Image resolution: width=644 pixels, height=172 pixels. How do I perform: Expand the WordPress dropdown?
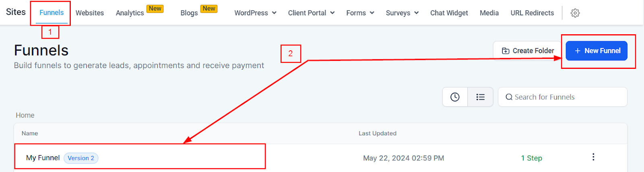click(x=256, y=13)
